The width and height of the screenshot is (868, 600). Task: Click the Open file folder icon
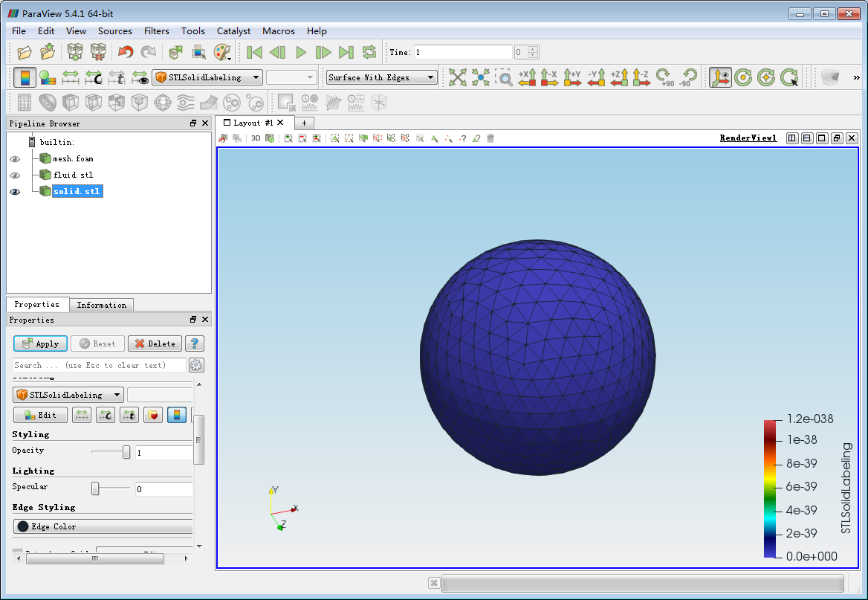[25, 52]
